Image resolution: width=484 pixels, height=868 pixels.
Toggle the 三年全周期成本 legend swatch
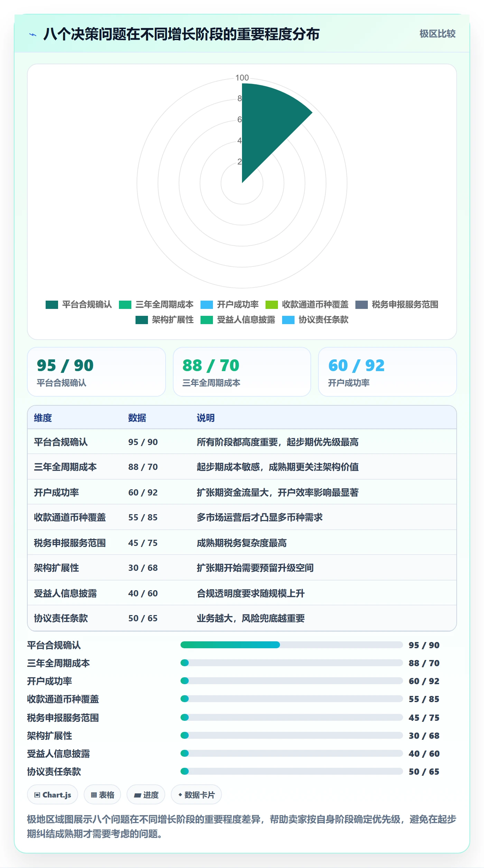click(x=125, y=304)
